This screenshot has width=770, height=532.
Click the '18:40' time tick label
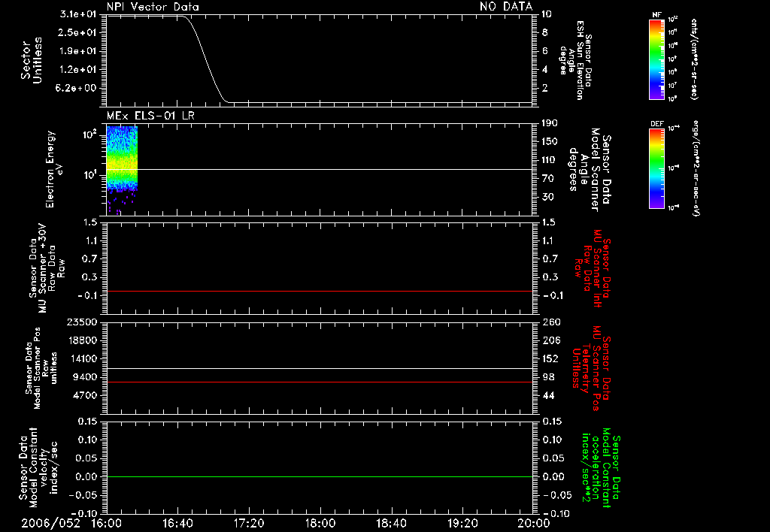391,524
